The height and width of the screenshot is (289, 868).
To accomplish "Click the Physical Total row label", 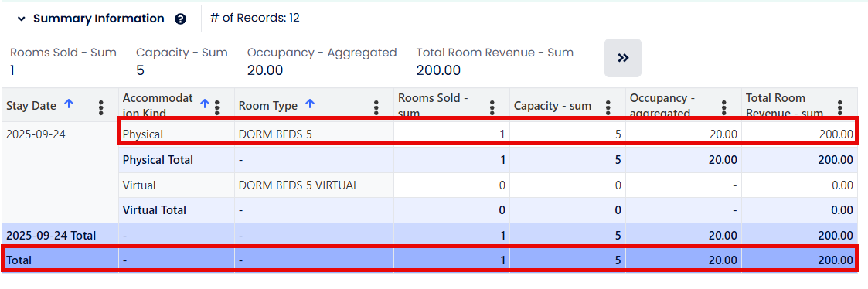I will pyautogui.click(x=158, y=160).
